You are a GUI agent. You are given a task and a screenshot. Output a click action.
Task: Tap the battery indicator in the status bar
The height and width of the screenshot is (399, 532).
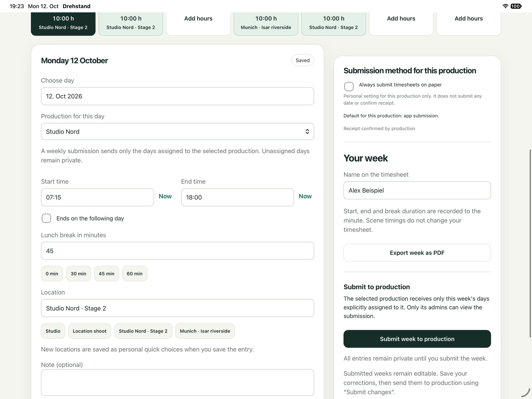pyautogui.click(x=516, y=6)
